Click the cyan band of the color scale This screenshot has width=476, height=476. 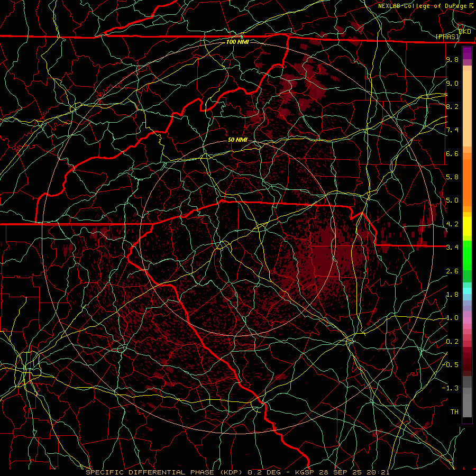pyautogui.click(x=467, y=291)
